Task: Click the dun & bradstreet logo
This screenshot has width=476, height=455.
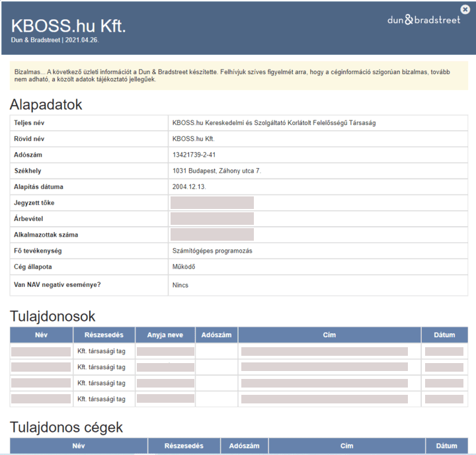Action: 423,20
